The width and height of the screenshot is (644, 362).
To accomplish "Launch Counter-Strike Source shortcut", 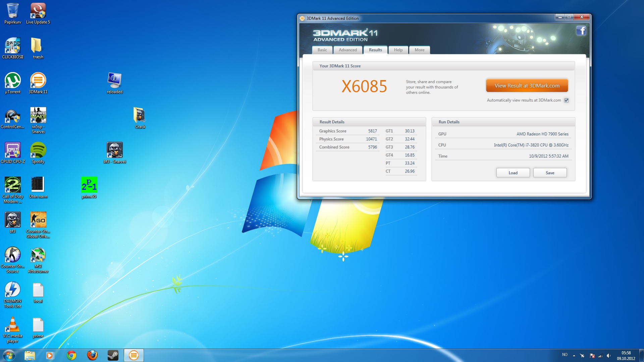I will (x=12, y=259).
